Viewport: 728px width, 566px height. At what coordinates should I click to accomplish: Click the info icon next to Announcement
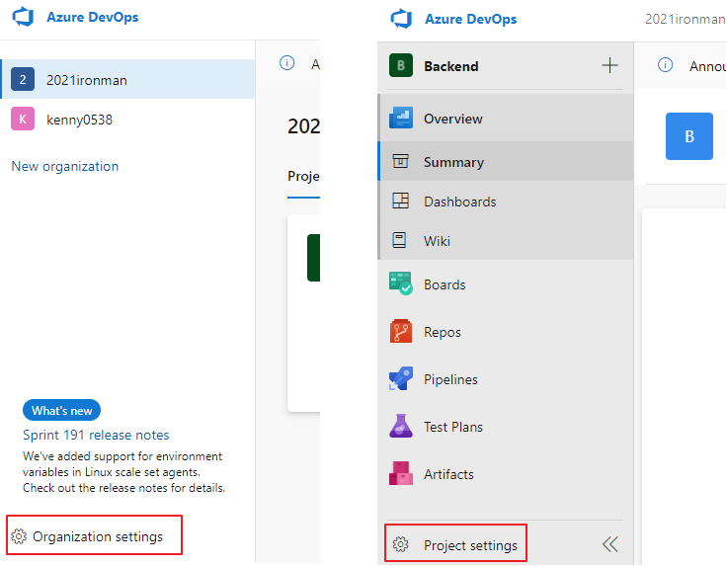click(x=666, y=64)
